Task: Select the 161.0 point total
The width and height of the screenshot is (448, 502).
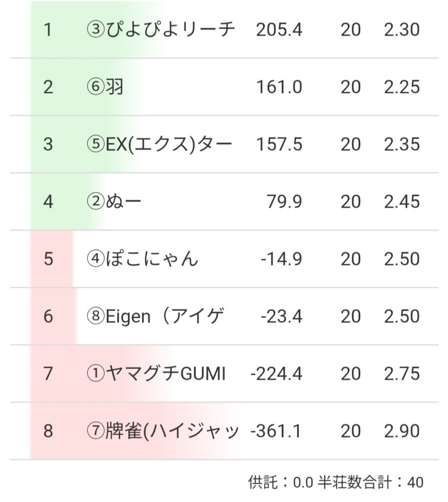Action: 279,87
